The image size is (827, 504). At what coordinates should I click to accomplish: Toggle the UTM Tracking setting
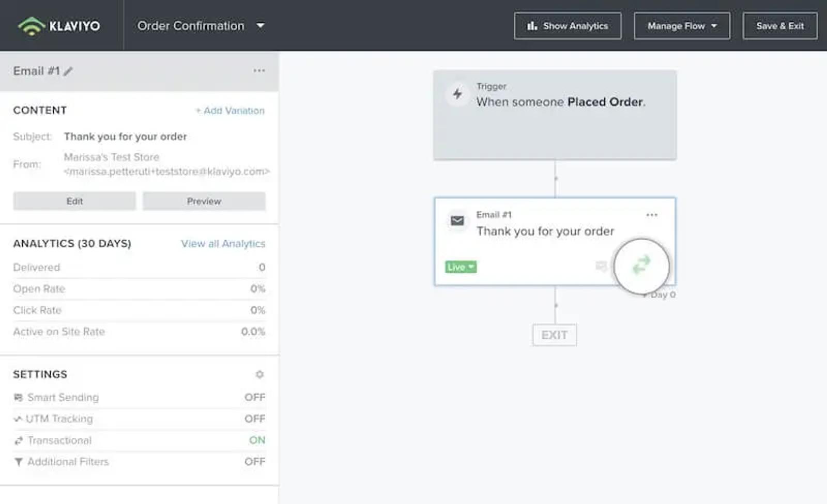click(x=255, y=418)
